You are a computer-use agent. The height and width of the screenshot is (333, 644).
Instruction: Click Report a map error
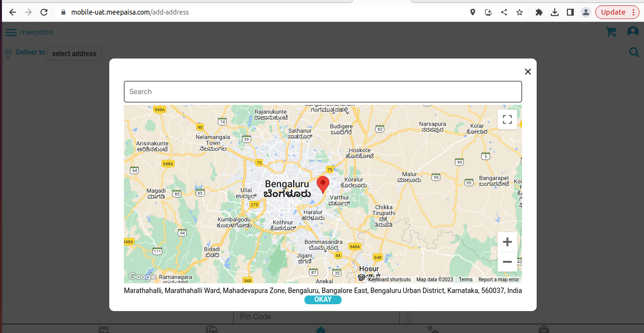tap(499, 280)
